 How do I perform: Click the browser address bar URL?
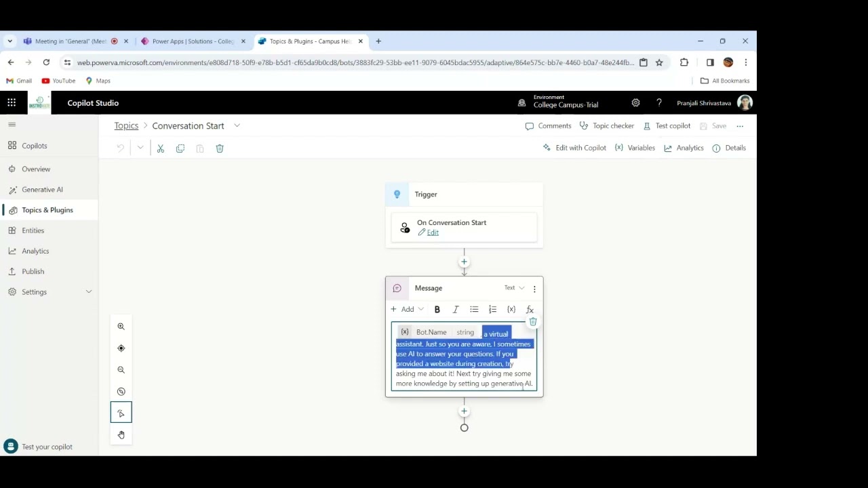355,62
